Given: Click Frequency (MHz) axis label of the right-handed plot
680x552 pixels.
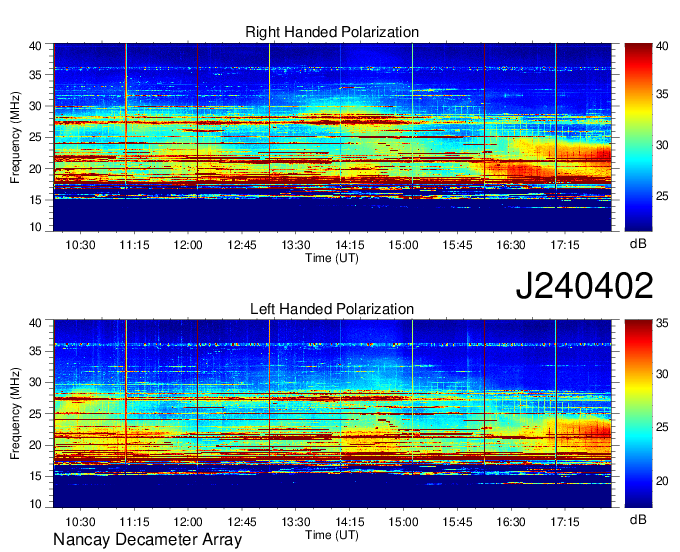Looking at the screenshot, I should tap(15, 137).
